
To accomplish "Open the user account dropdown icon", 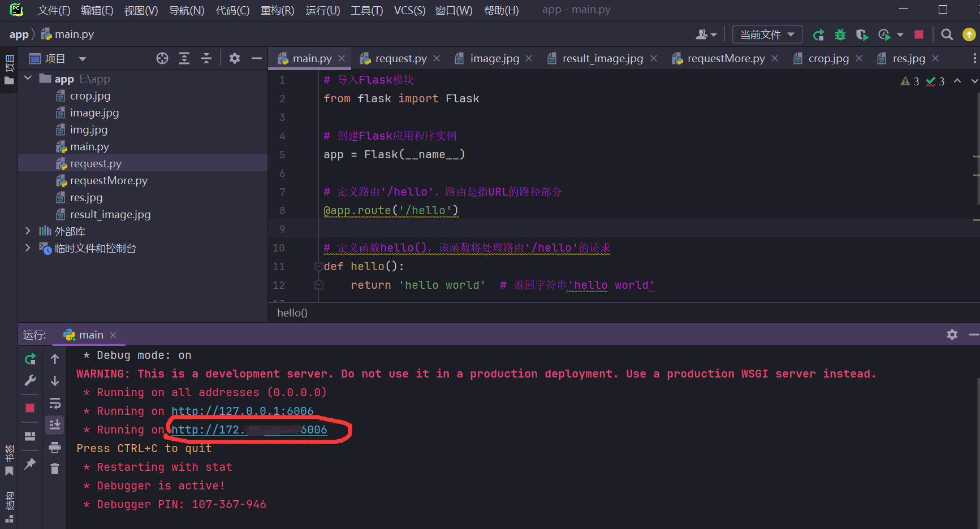I will [x=706, y=35].
